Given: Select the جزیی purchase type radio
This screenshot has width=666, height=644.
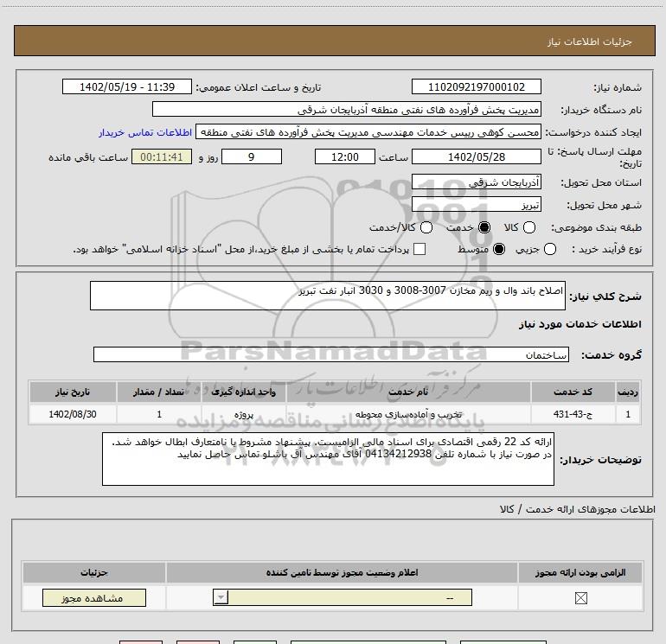Looking at the screenshot, I should 549,249.
